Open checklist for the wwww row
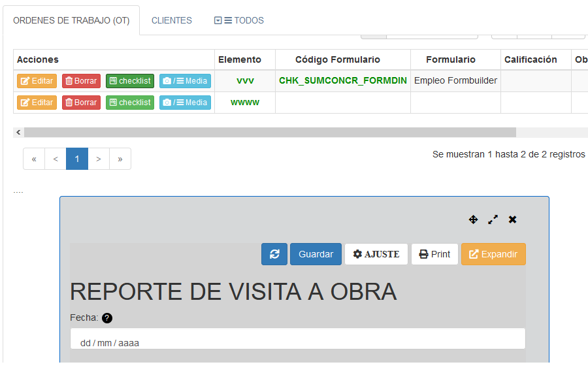 (130, 103)
